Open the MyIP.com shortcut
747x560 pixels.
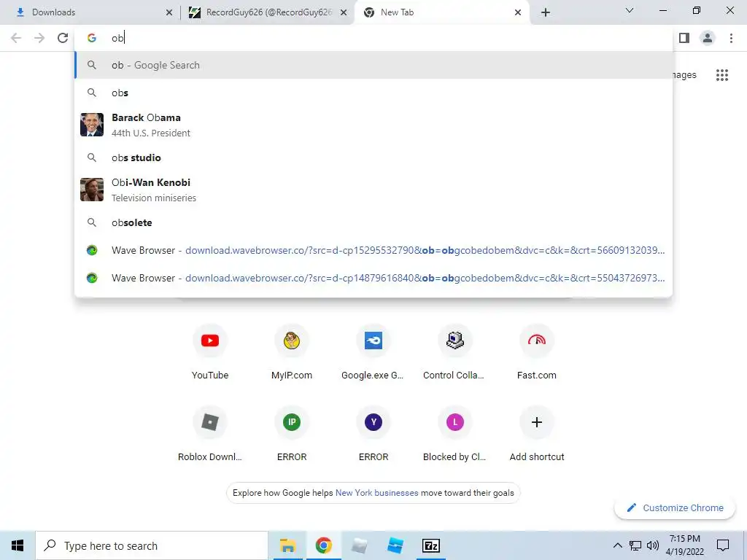click(x=292, y=352)
